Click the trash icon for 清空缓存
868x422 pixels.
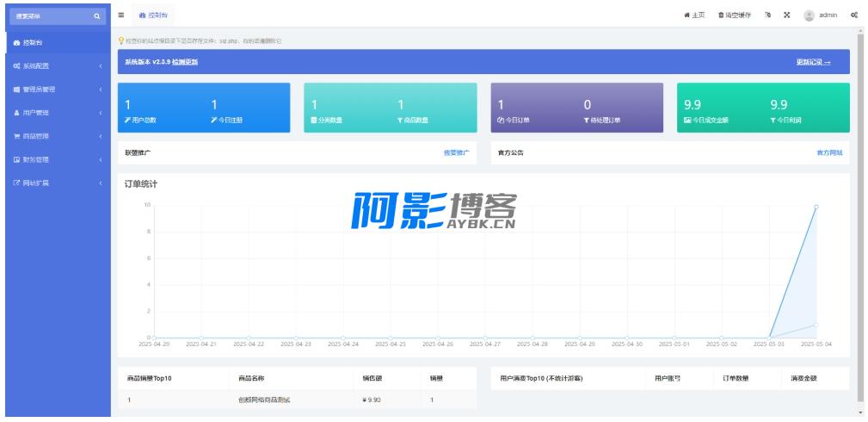pyautogui.click(x=721, y=16)
